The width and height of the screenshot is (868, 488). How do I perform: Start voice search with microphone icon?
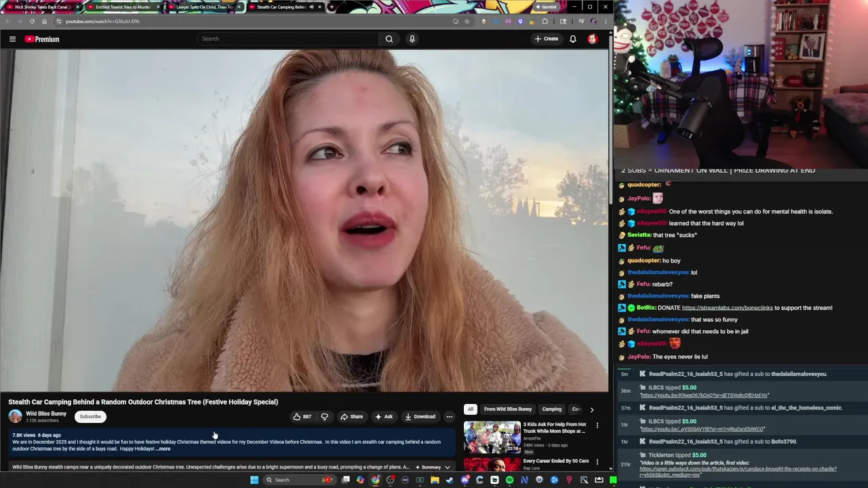pos(412,39)
